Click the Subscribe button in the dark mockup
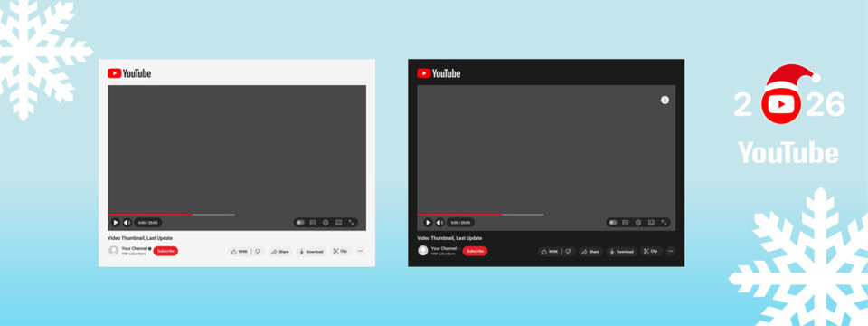 [475, 251]
